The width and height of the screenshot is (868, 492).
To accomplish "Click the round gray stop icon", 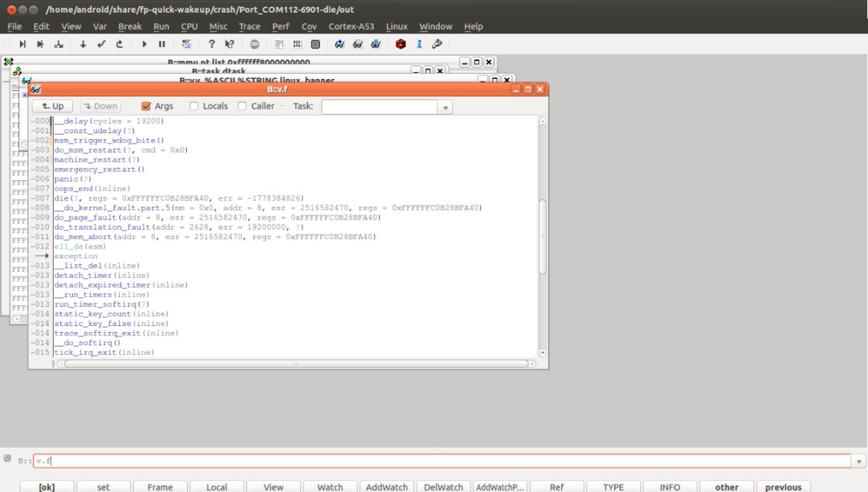I will [x=255, y=44].
